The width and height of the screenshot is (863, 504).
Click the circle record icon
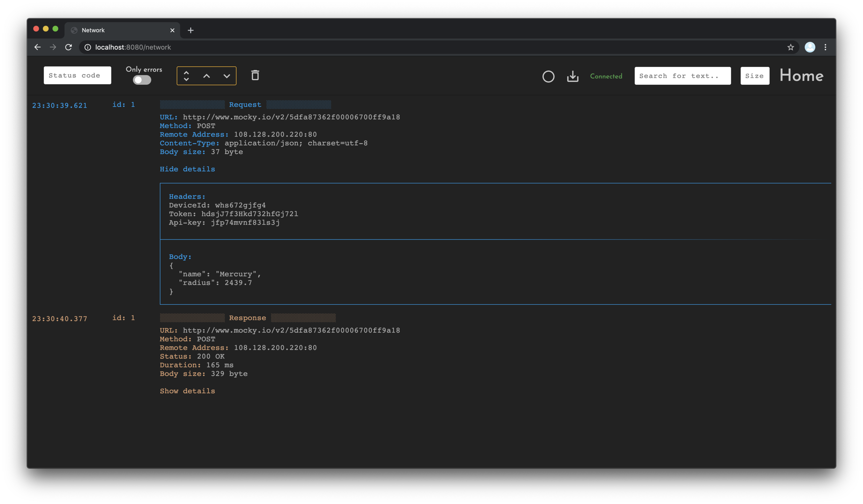click(x=548, y=76)
